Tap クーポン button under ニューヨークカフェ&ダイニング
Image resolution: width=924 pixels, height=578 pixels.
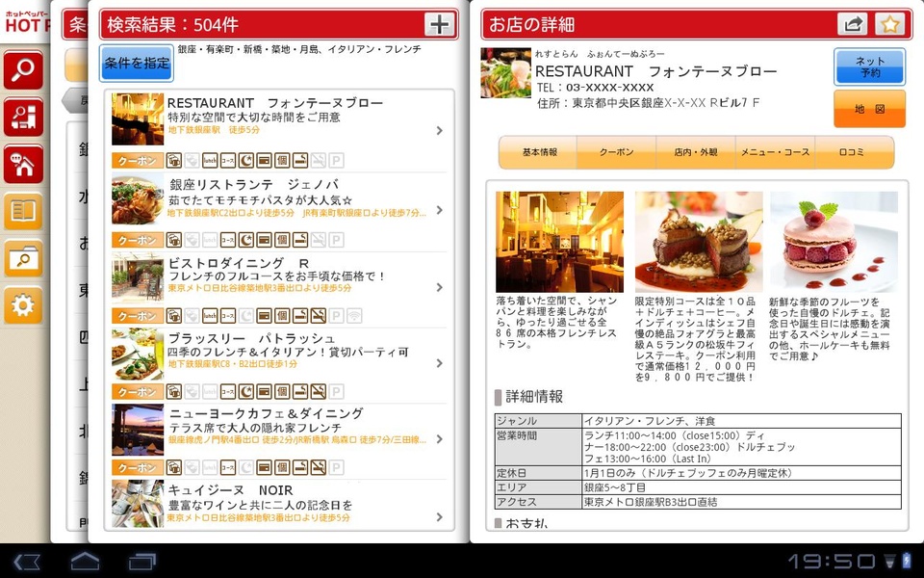click(x=138, y=468)
